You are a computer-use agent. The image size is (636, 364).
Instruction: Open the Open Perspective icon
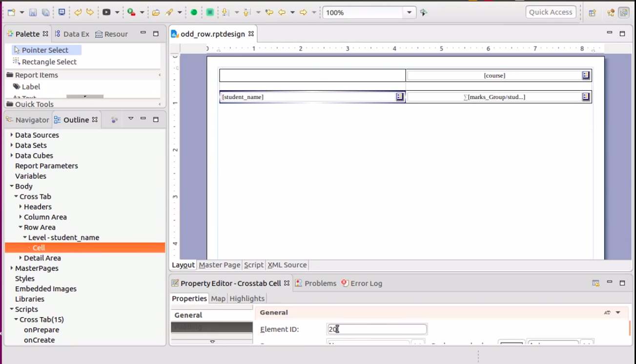[592, 13]
